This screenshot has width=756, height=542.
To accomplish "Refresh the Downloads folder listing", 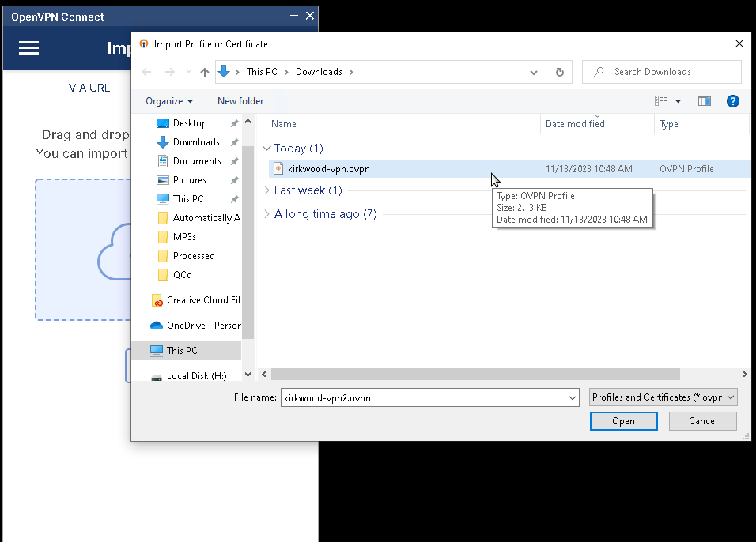I will tap(559, 72).
